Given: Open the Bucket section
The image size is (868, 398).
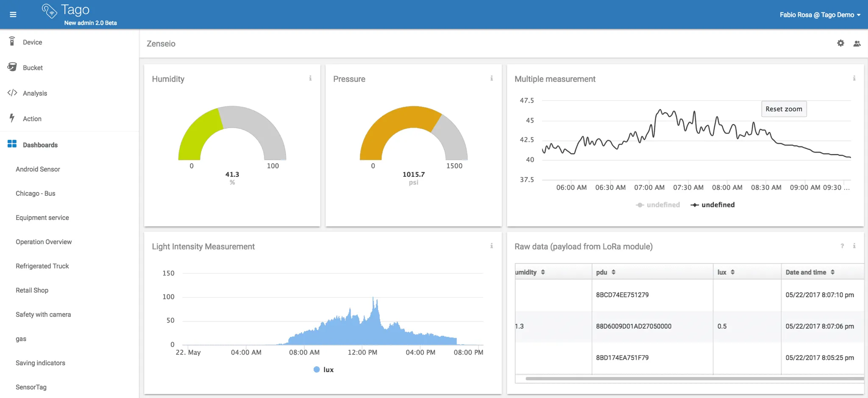Looking at the screenshot, I should point(12,67).
